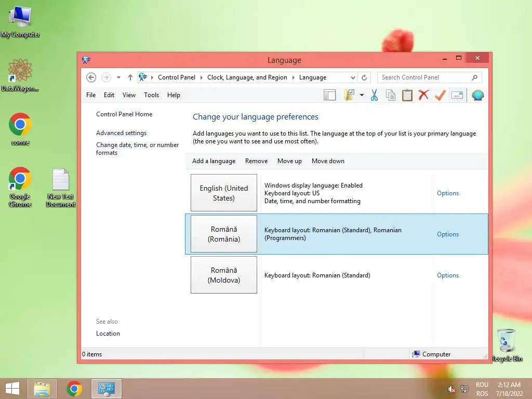532x399 pixels.
Task: Click the address bar language location icon
Action: point(143,77)
